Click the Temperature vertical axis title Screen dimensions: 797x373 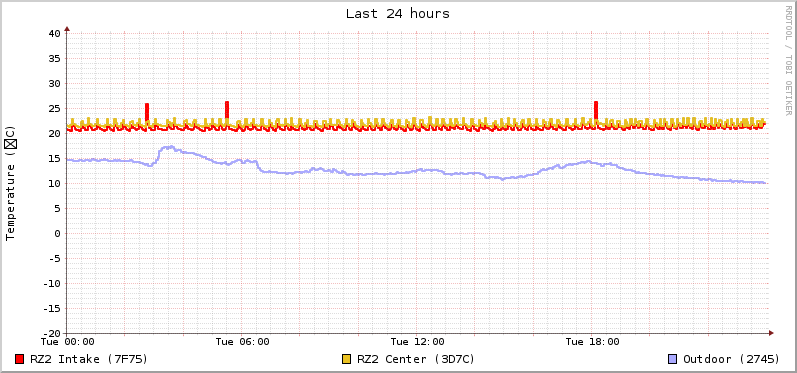pyautogui.click(x=10, y=183)
